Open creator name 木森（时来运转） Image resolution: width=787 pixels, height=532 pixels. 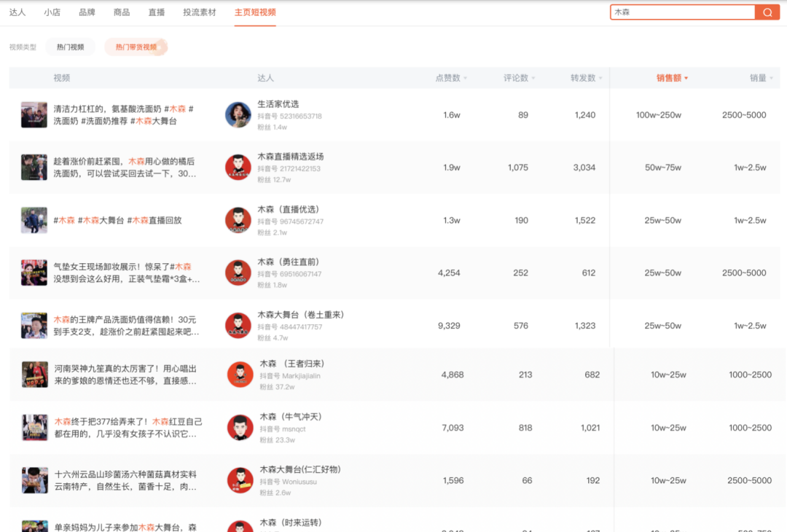pos(291,523)
